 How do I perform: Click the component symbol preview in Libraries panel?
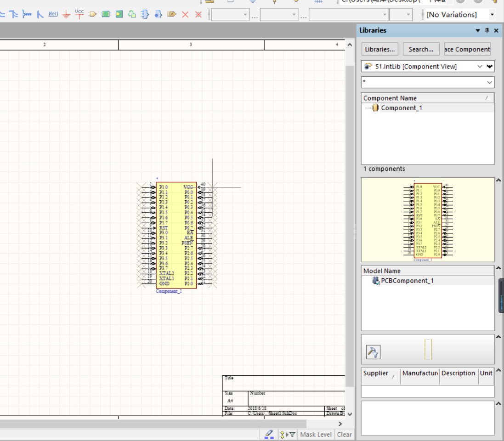point(428,220)
